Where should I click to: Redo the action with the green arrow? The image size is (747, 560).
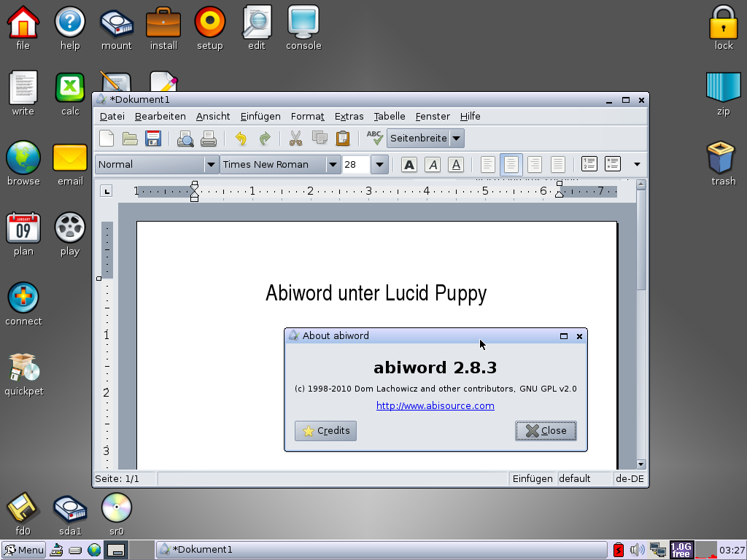[x=265, y=139]
